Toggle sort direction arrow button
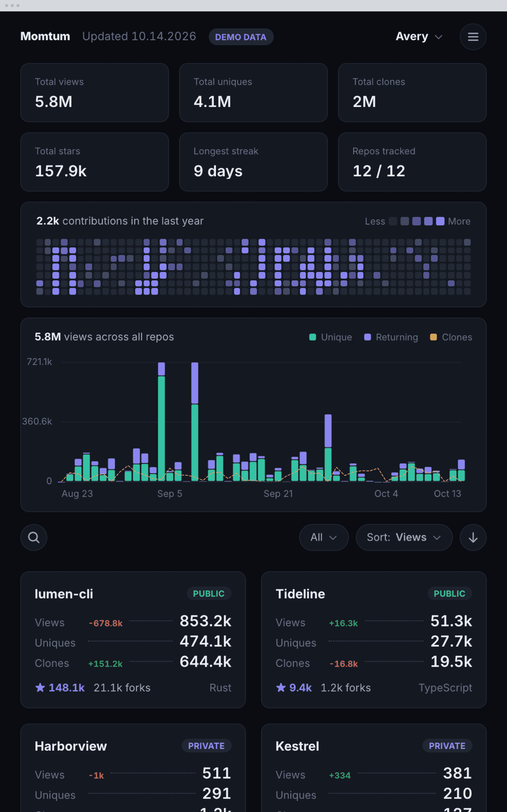 click(x=473, y=537)
